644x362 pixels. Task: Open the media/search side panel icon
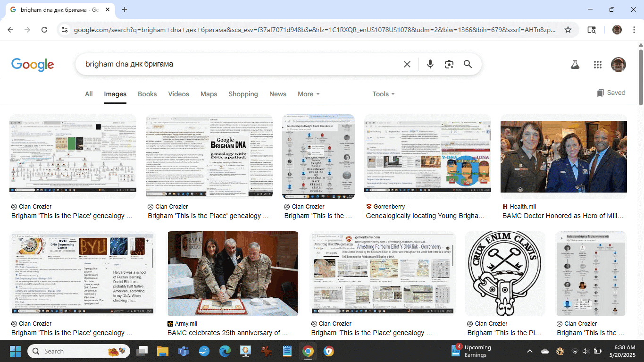[x=592, y=30]
